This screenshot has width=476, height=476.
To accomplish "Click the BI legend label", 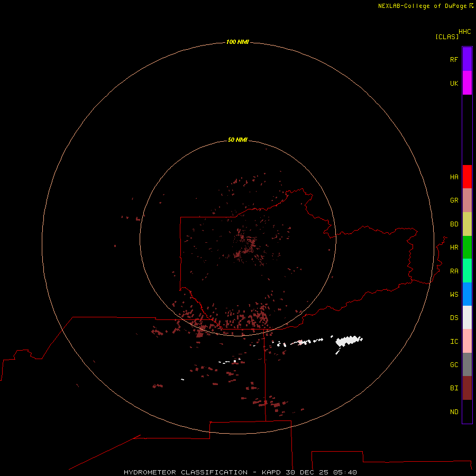I will [x=454, y=388].
